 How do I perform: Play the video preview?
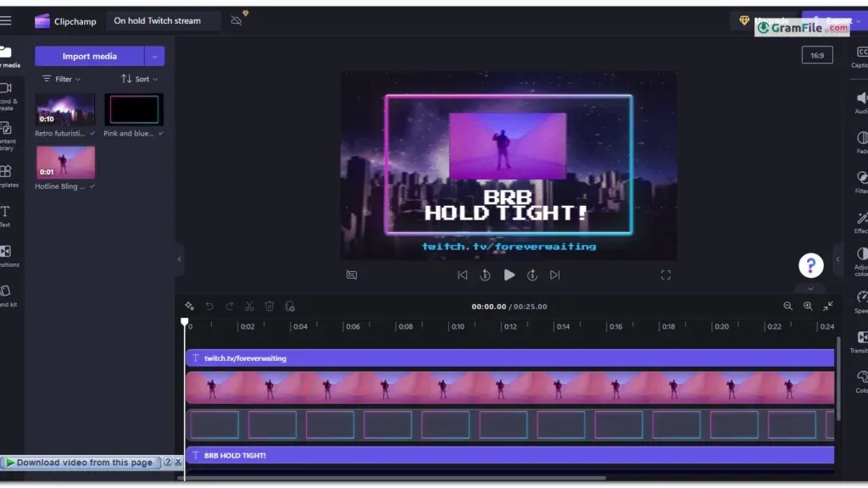(509, 275)
